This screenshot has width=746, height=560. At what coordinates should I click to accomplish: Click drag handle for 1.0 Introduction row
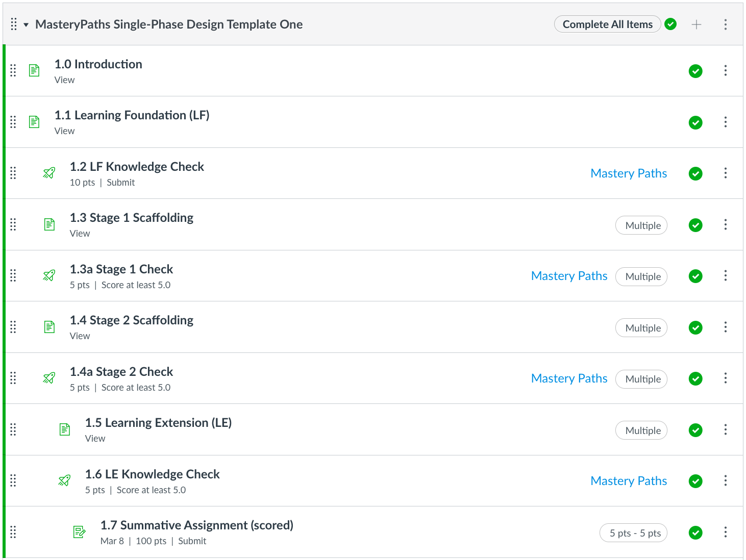pyautogui.click(x=13, y=70)
